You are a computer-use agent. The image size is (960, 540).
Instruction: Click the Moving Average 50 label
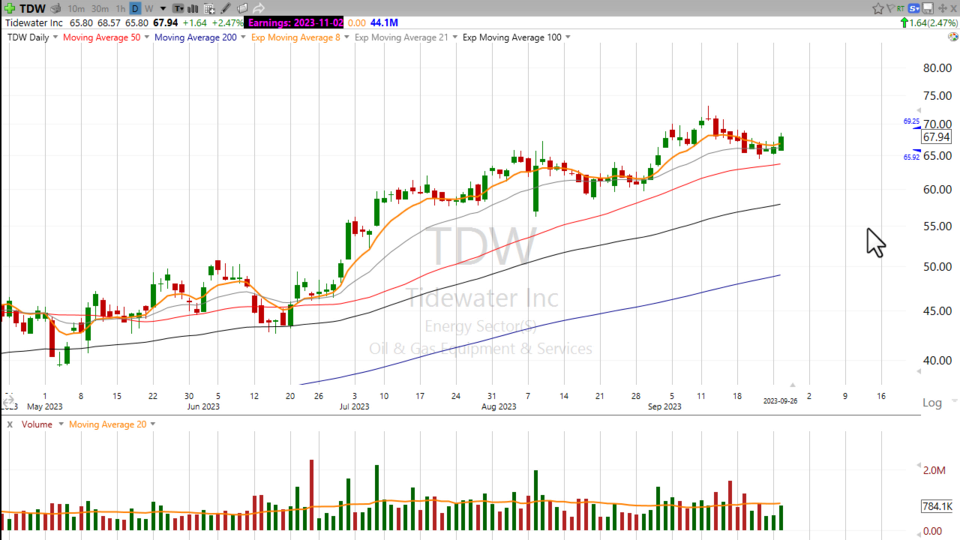point(102,37)
